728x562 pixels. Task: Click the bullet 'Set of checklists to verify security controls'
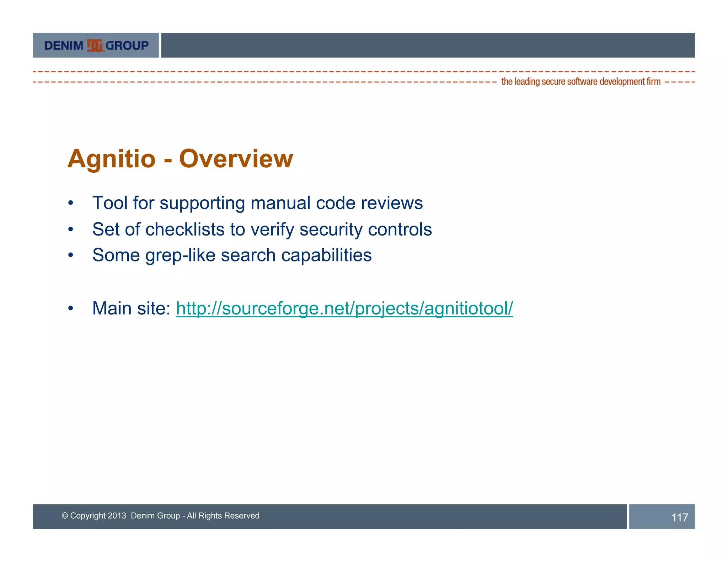262,229
